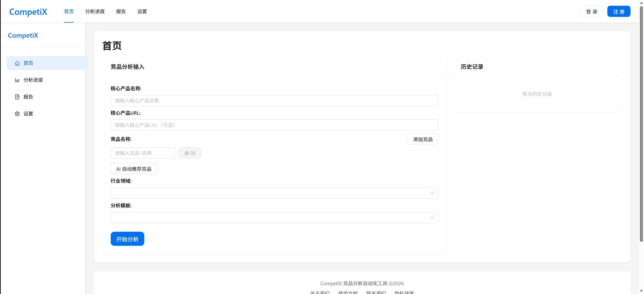Viewport: 644px width, 294px height.
Task: Open the 行业领域 select box
Action: tap(270, 193)
